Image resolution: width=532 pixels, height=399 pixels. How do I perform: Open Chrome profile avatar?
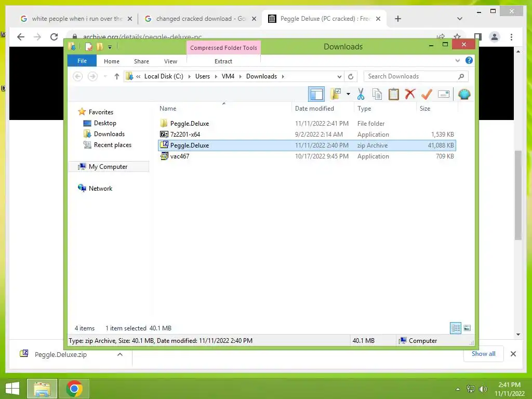point(495,37)
